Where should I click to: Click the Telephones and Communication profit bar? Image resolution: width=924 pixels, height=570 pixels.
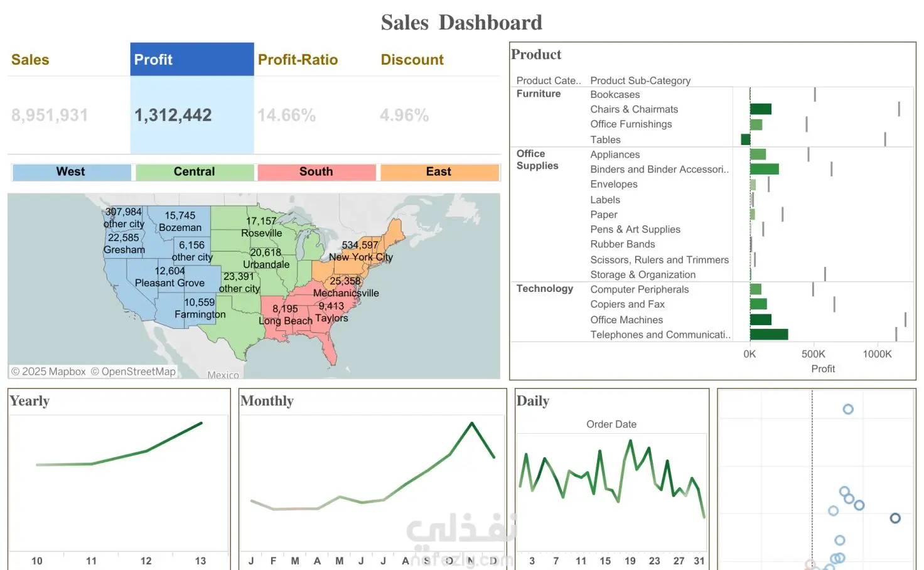pos(769,335)
